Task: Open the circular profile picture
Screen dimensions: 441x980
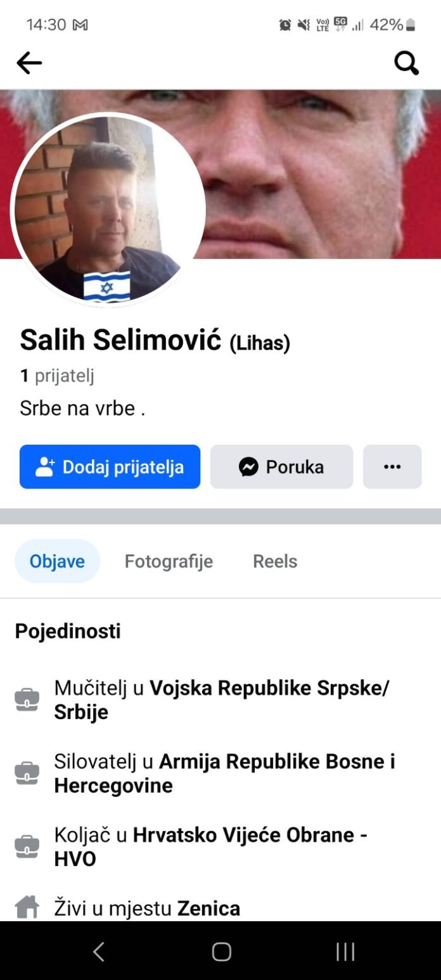Action: coord(108,209)
